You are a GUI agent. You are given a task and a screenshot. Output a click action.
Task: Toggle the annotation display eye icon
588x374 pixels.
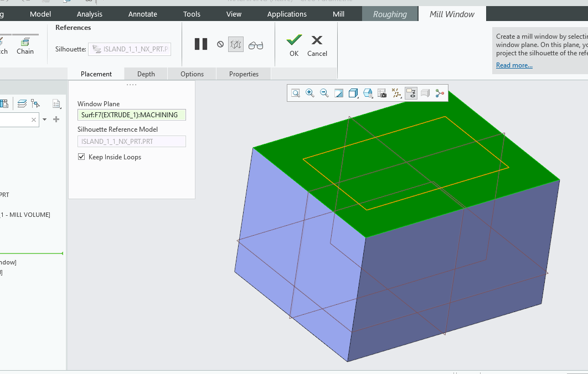[x=411, y=94]
